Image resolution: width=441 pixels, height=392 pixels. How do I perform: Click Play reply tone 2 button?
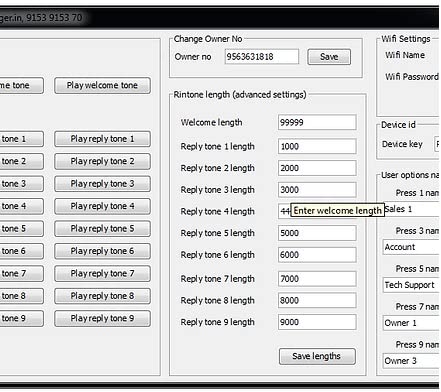click(x=102, y=161)
